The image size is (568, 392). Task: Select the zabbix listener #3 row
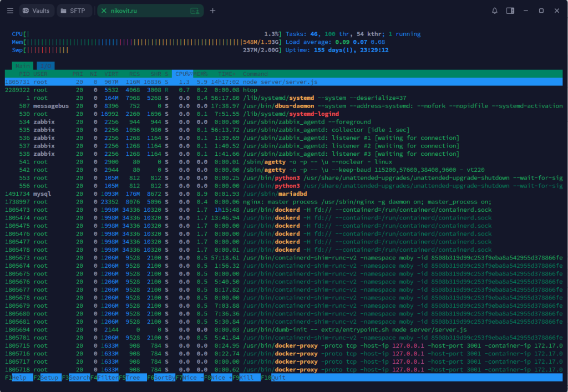point(283,154)
